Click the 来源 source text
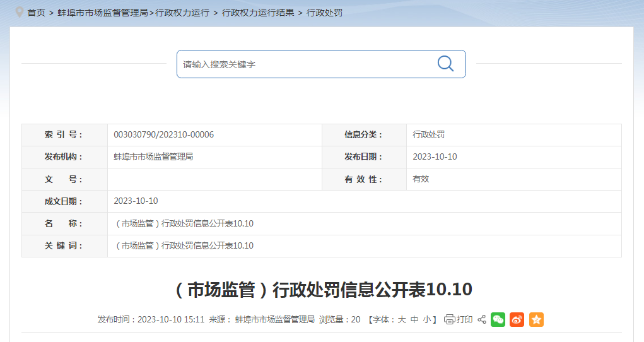 (262, 319)
